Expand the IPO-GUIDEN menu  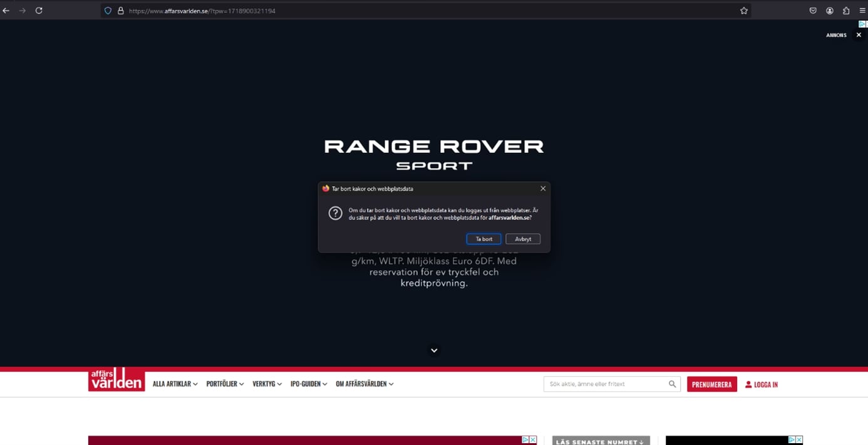tap(309, 384)
